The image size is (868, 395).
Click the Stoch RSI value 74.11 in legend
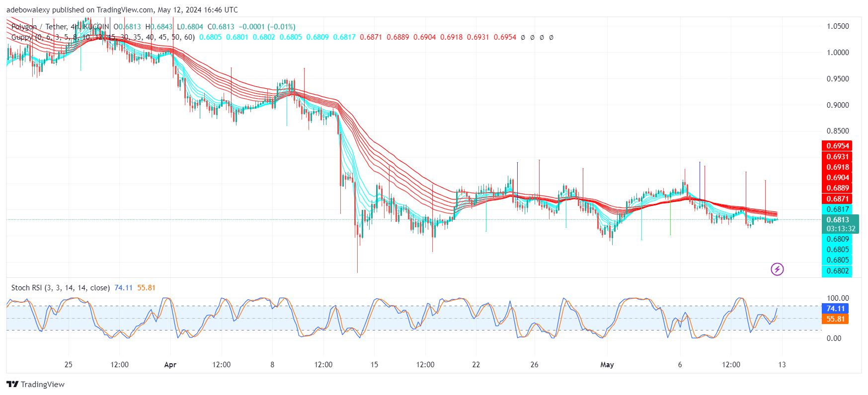pos(123,288)
